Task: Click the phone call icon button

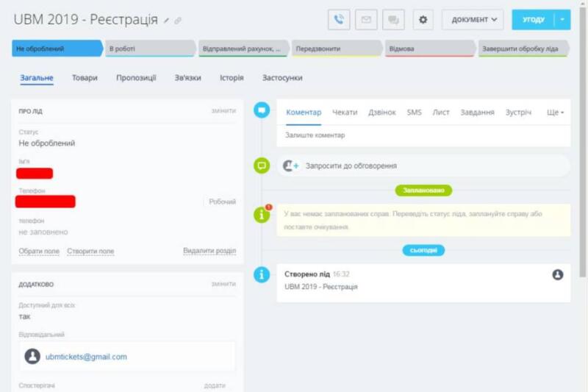Action: pos(339,20)
